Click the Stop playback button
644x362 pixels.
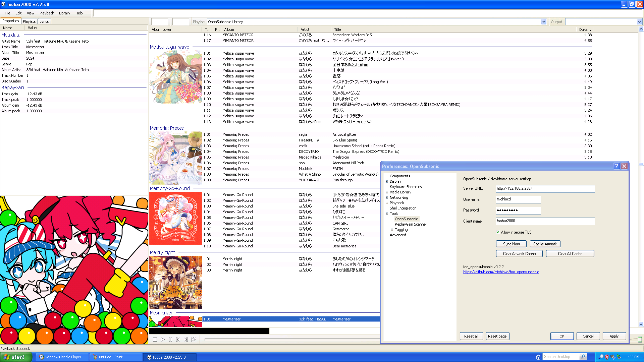pos(155,340)
